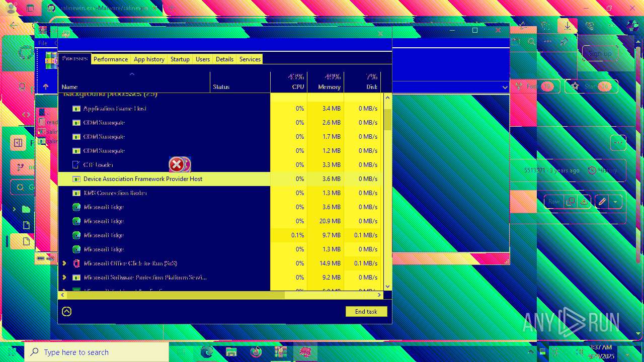The height and width of the screenshot is (362, 644).
Task: Open Microsoft Edge from the taskbar
Action: point(207,352)
